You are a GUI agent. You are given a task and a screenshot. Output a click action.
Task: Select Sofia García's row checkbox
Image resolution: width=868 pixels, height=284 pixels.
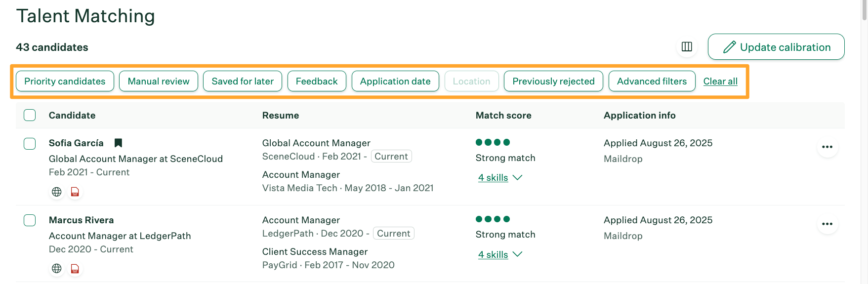tap(30, 143)
